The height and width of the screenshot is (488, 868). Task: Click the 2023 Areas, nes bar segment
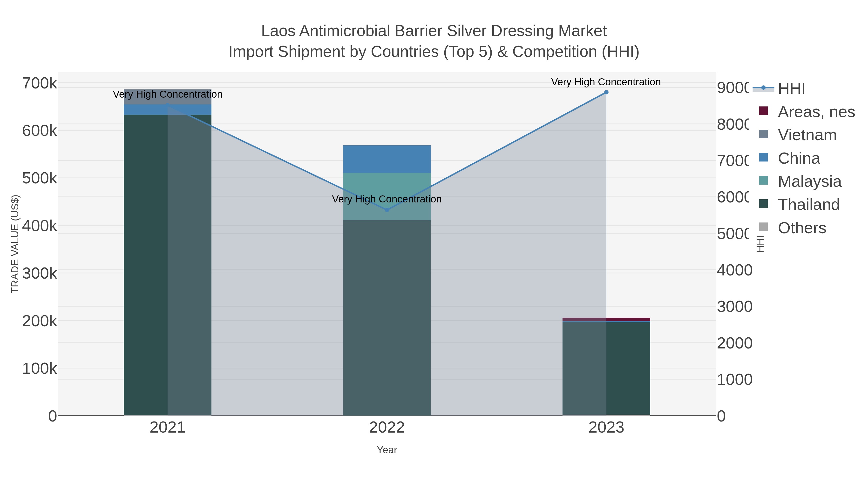(606, 319)
